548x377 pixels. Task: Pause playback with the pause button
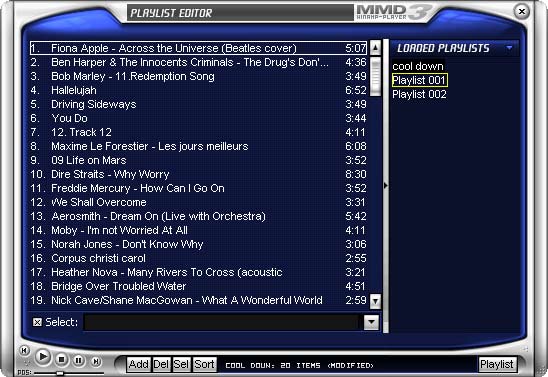coord(79,360)
